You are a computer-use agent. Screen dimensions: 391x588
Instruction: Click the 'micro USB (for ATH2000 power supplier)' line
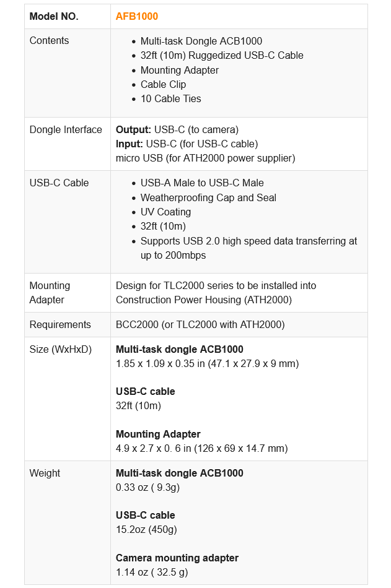click(x=205, y=158)
